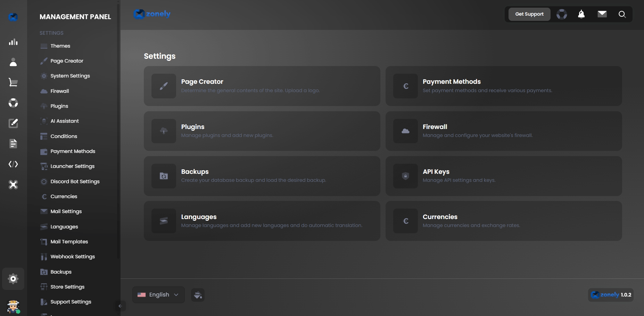644x316 pixels.
Task: Select the code editor icon in sidebar
Action: click(13, 164)
